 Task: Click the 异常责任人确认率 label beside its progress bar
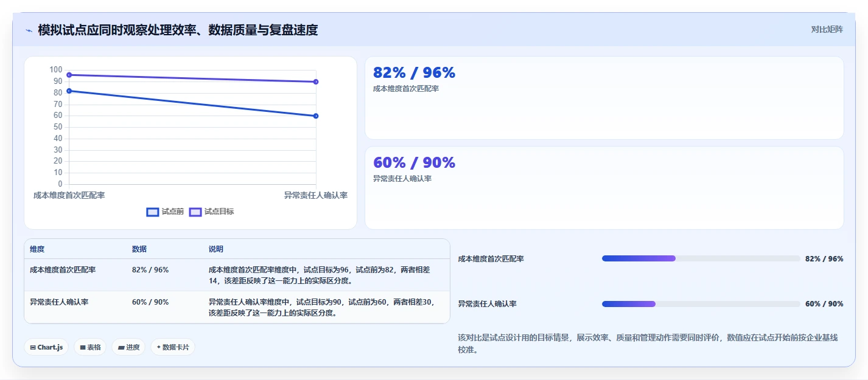click(x=487, y=304)
